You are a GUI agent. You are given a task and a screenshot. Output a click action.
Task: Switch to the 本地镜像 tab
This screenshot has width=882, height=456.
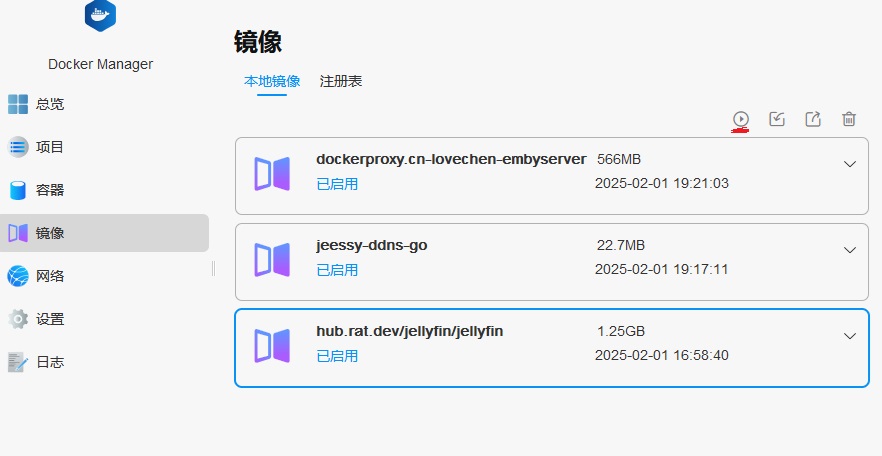click(x=272, y=82)
